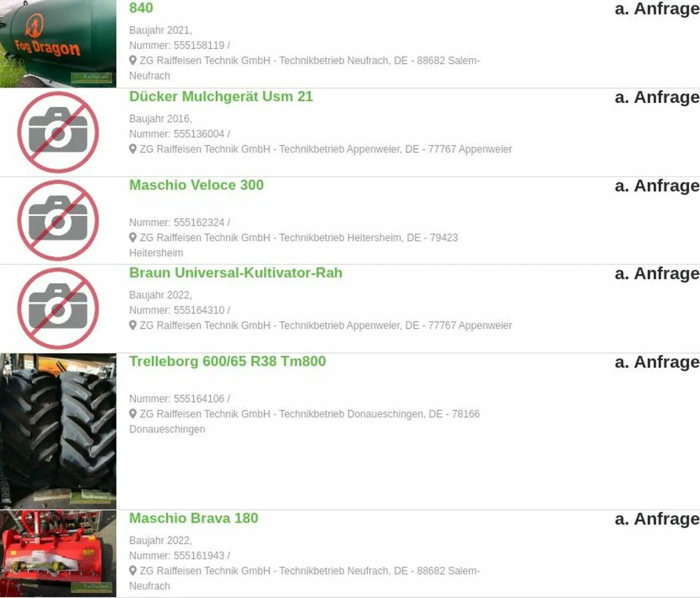This screenshot has height=598, width=700.
Task: View the red Maschio Brava mulcher photo
Action: [58, 553]
